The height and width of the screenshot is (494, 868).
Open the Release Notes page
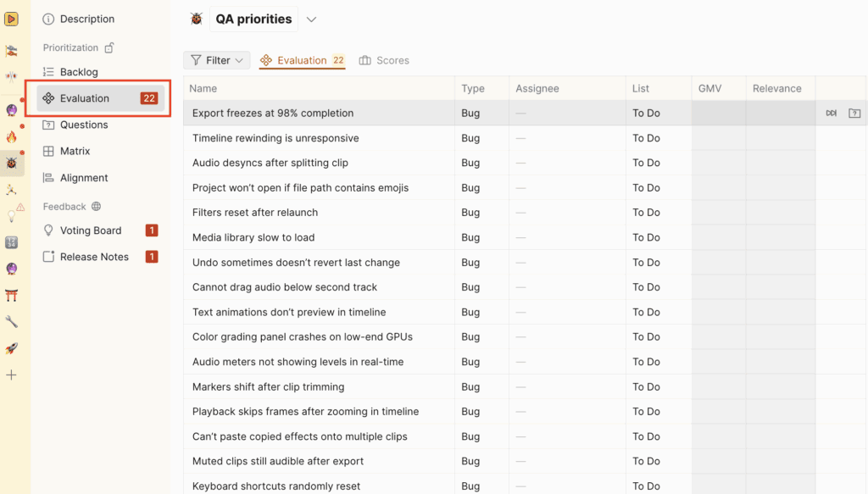coord(96,257)
